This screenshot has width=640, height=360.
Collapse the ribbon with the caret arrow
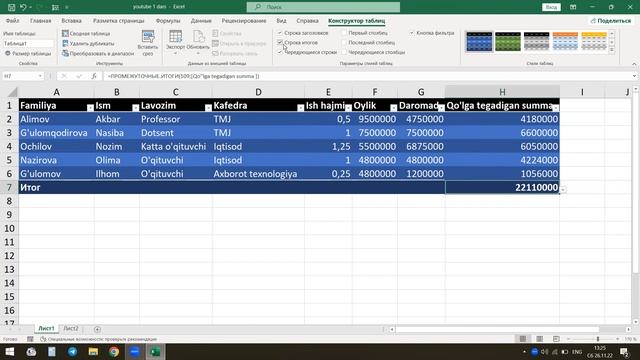[634, 64]
